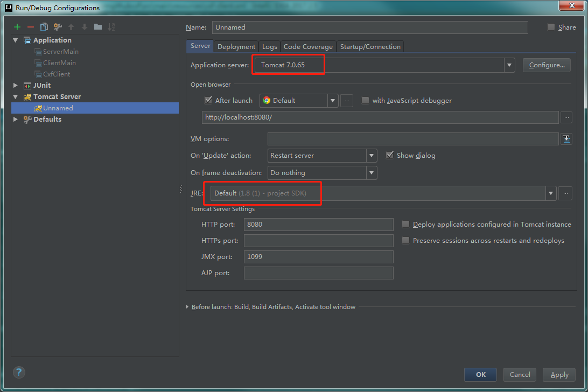The image size is (588, 392).
Task: Toggle the Show dialog checkbox
Action: pos(390,155)
